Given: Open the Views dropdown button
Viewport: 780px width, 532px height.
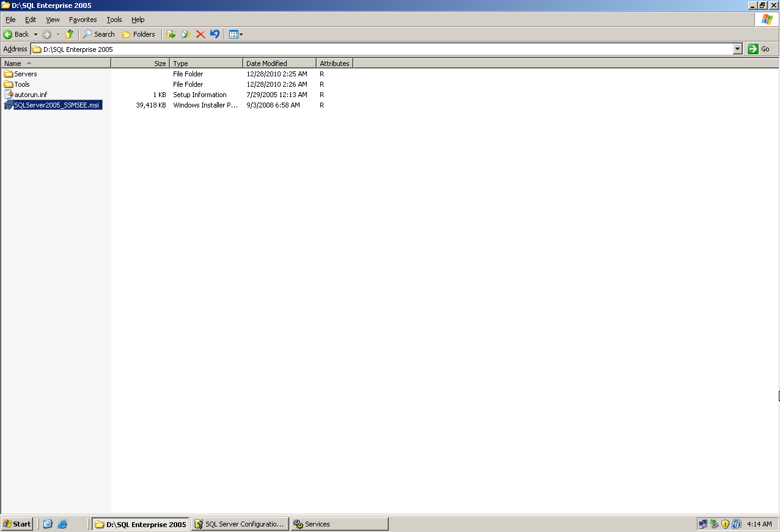Looking at the screenshot, I should (x=236, y=34).
